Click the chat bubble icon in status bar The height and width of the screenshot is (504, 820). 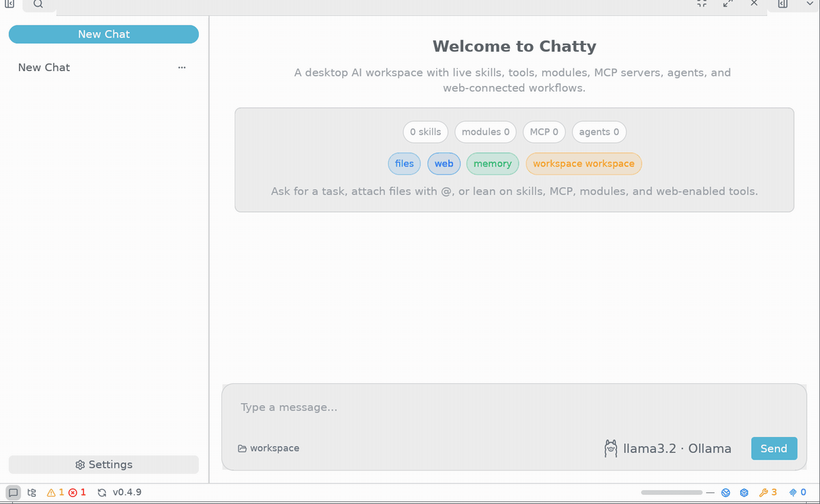point(13,492)
